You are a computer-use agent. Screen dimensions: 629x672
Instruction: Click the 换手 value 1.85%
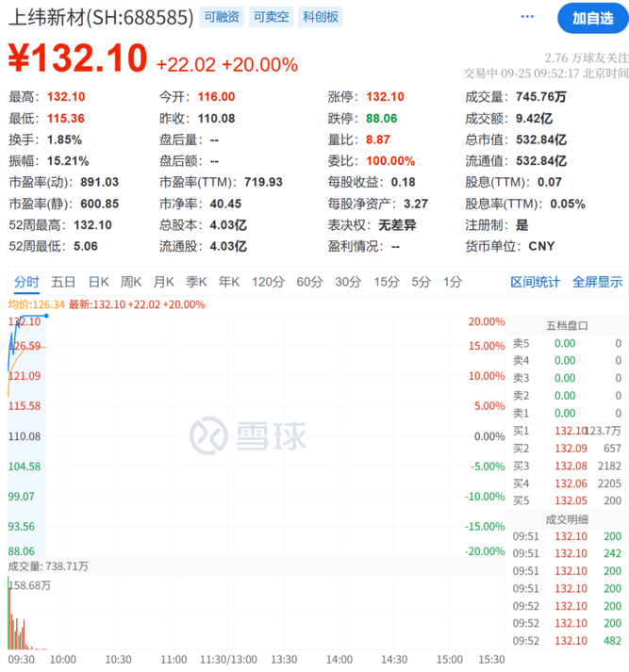64,139
